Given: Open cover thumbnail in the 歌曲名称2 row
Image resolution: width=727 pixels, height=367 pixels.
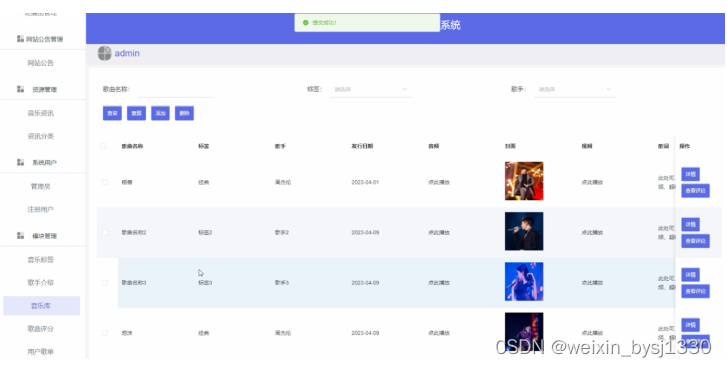Looking at the screenshot, I should [524, 231].
